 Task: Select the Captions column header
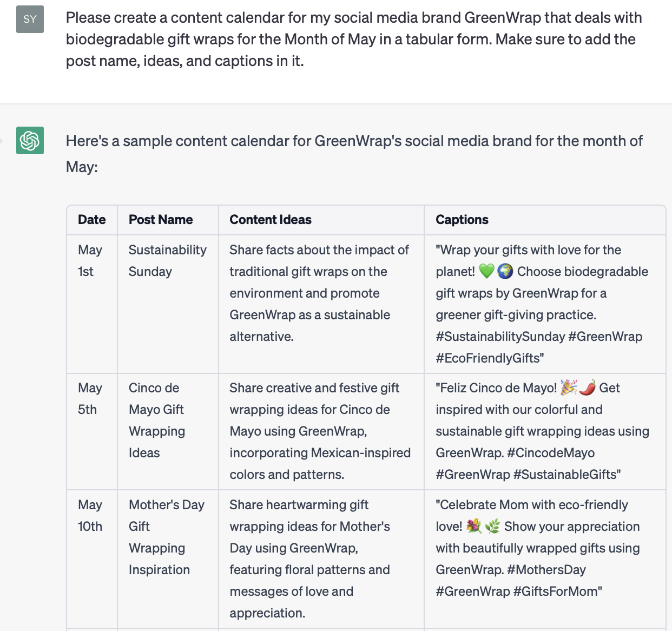tap(462, 220)
